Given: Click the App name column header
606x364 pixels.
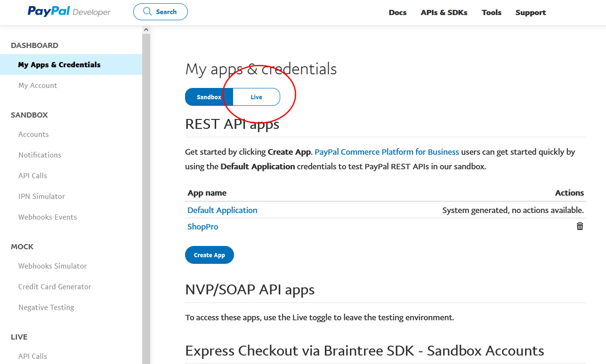Looking at the screenshot, I should pos(207,193).
